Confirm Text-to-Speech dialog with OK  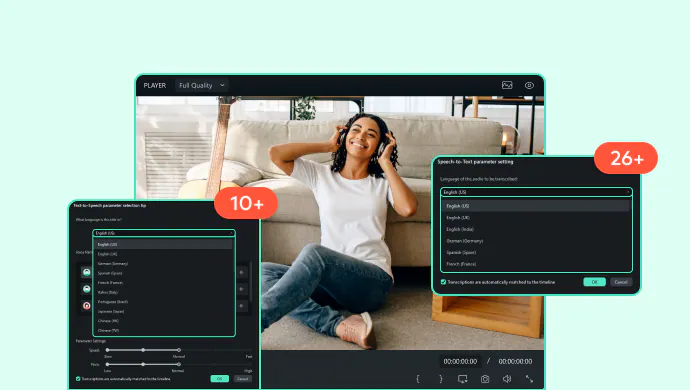coord(219,379)
